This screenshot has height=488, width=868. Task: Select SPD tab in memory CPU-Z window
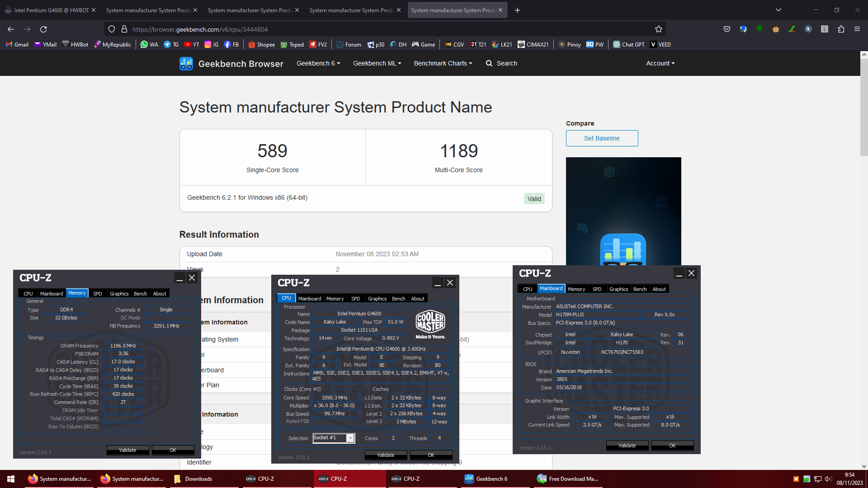[x=98, y=294]
